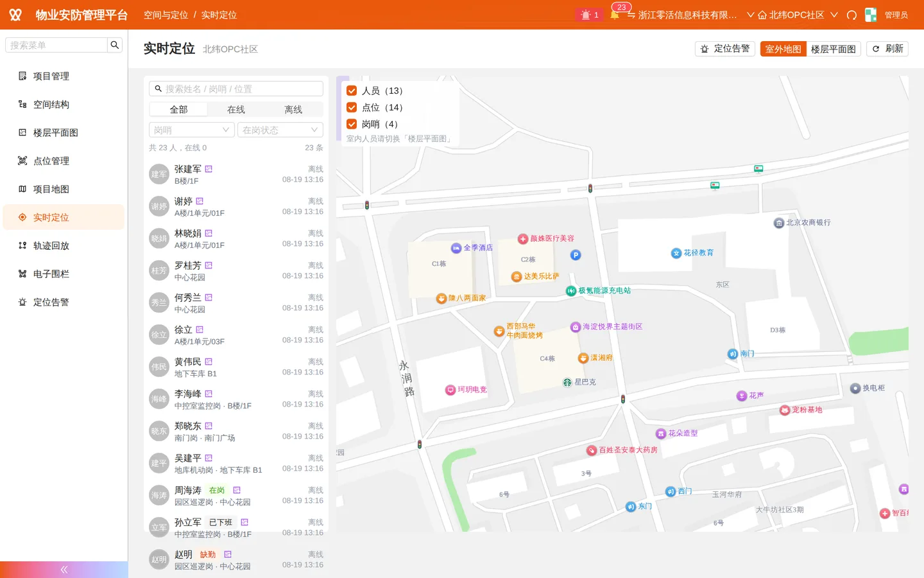This screenshot has width=924, height=578.
Task: Open notifications bell with 23 badge
Action: [x=615, y=15]
